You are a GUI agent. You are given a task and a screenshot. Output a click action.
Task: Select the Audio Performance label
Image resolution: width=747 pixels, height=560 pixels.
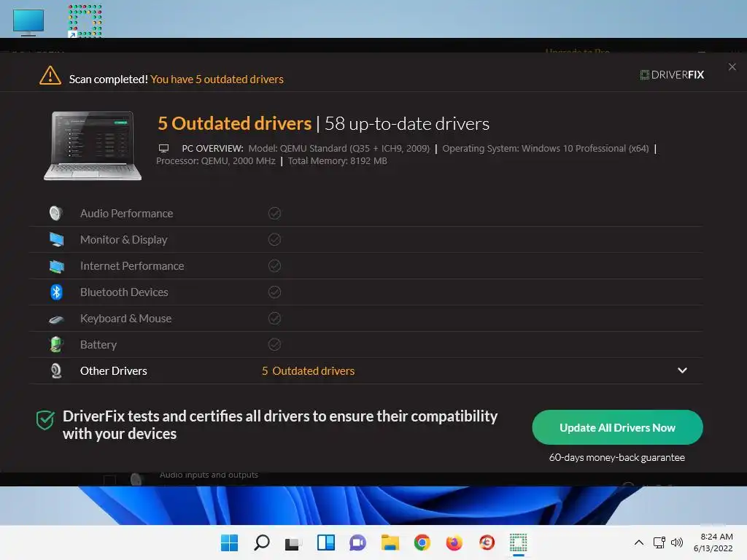coord(126,214)
